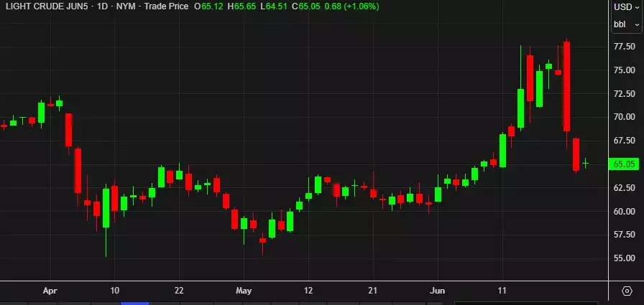Click the 10 date axis label
This screenshot has height=305, width=644.
click(114, 291)
